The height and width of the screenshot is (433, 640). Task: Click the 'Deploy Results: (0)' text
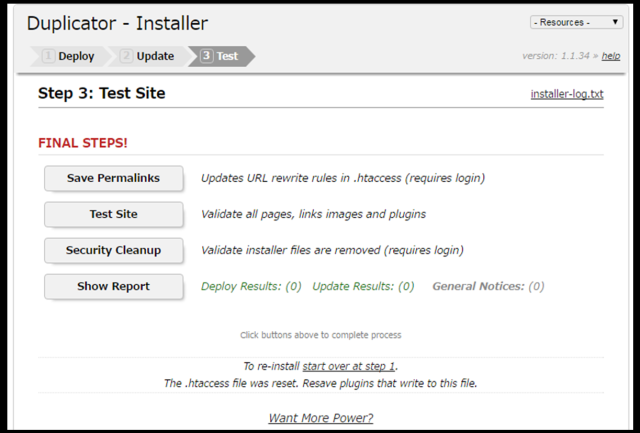pyautogui.click(x=251, y=286)
